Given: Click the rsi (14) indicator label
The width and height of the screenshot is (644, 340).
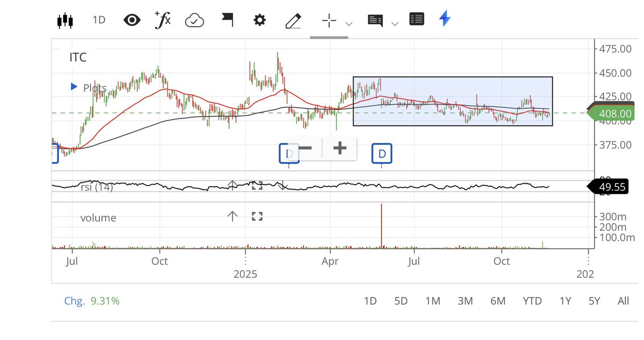Looking at the screenshot, I should [x=97, y=187].
